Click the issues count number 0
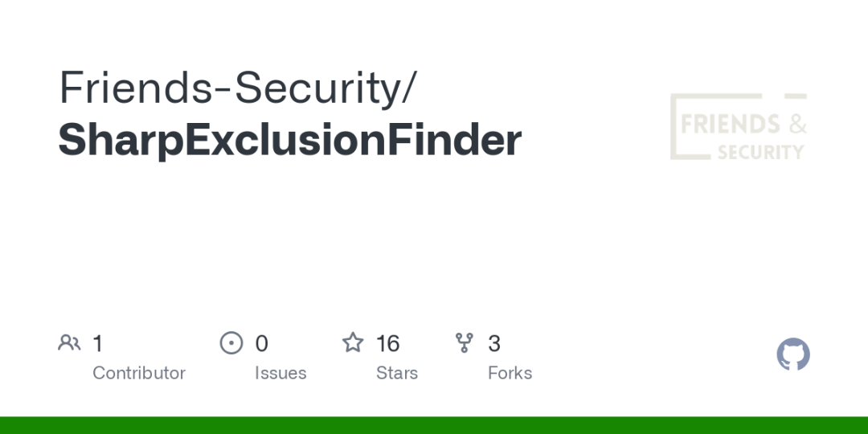868x434 pixels. [x=261, y=344]
